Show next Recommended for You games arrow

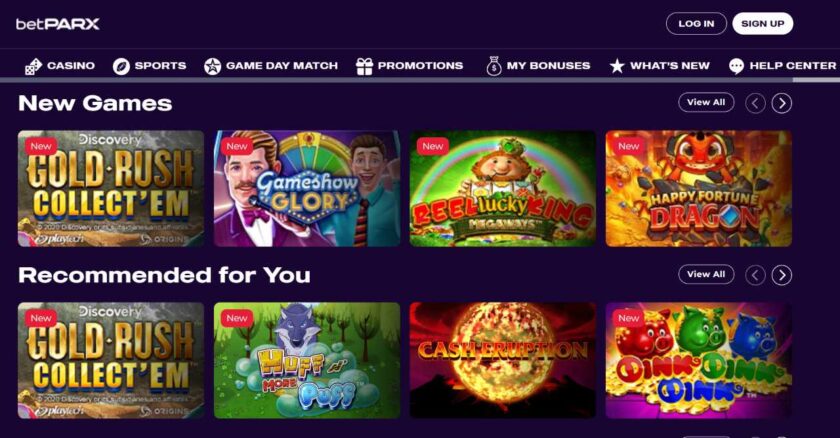(x=782, y=275)
